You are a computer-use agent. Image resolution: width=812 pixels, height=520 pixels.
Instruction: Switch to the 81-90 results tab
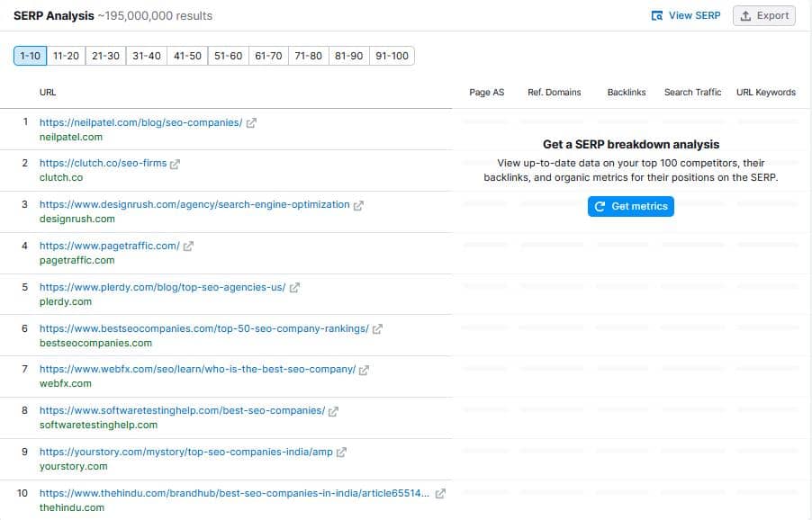(x=349, y=56)
